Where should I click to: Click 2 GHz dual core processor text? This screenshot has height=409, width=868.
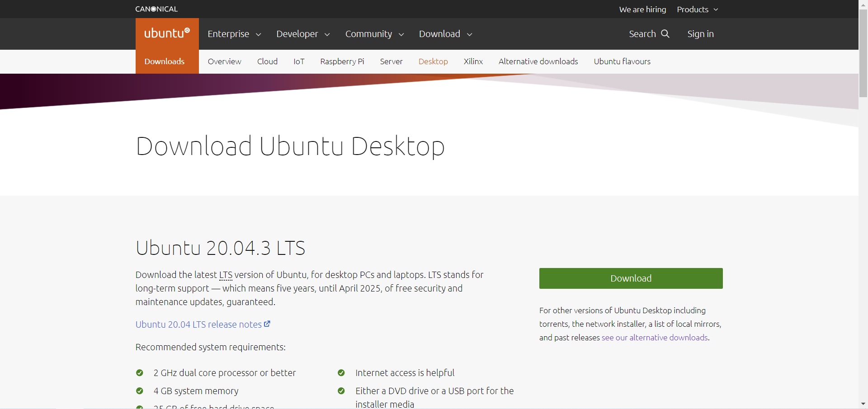pyautogui.click(x=225, y=373)
